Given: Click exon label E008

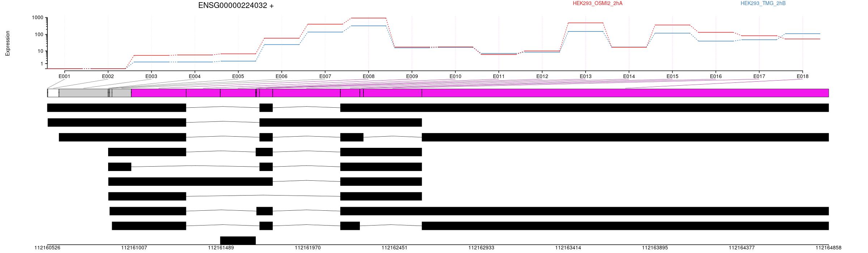Looking at the screenshot, I should pyautogui.click(x=369, y=77).
